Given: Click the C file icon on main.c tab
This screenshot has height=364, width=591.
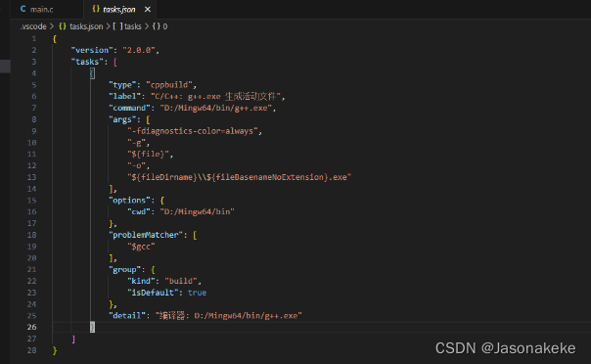Looking at the screenshot, I should click(23, 9).
